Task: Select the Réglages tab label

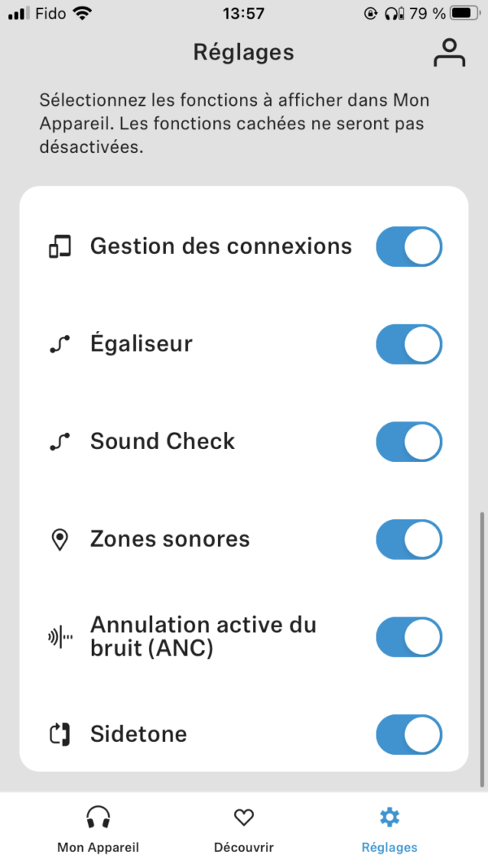Action: coord(390,847)
